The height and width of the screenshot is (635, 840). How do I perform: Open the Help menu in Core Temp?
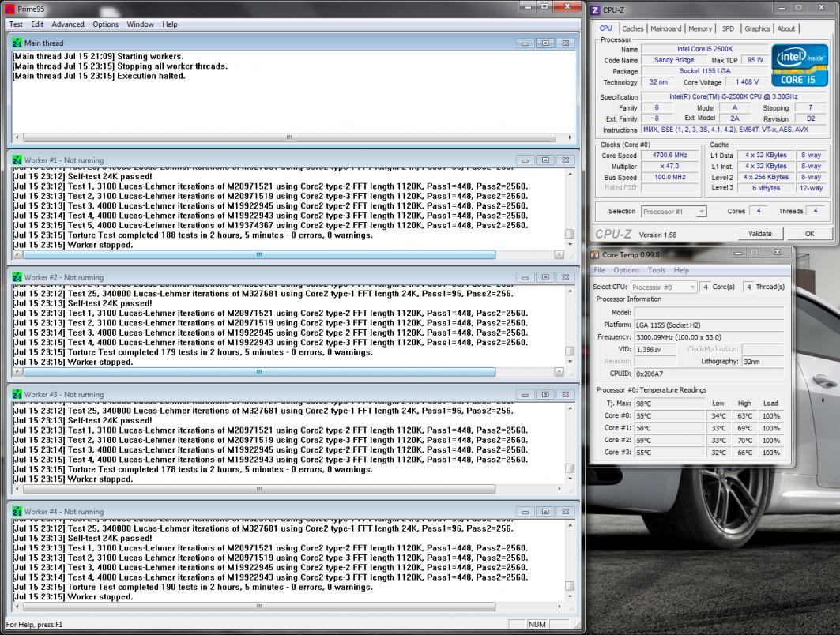pos(681,270)
